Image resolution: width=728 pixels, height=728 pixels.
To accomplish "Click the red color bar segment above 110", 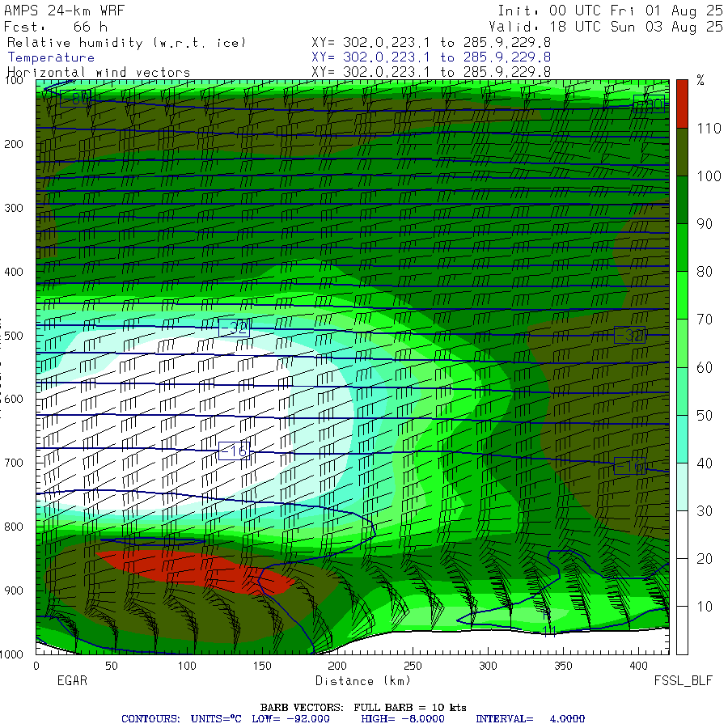I will coord(682,104).
